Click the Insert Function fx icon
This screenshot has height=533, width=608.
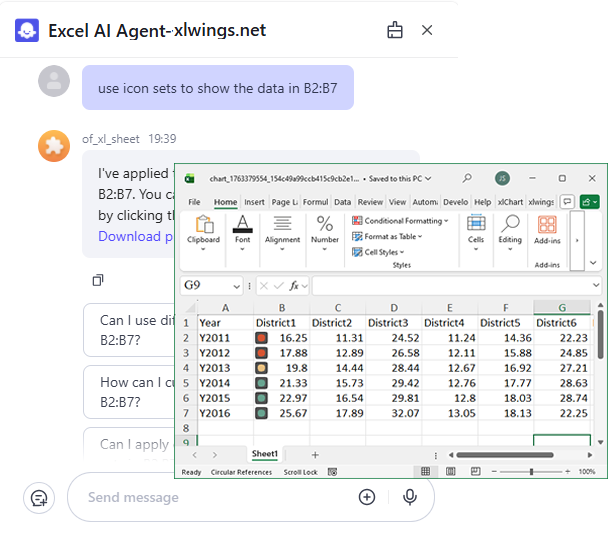point(294,286)
